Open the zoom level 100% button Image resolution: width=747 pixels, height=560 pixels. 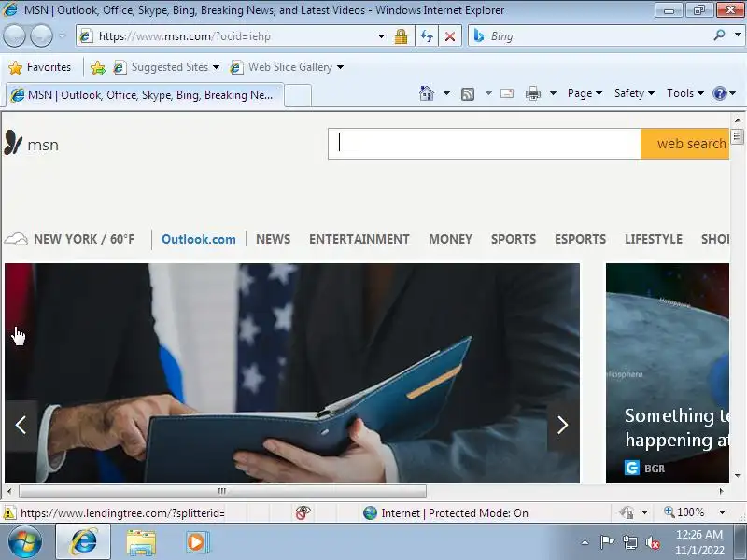(684, 511)
